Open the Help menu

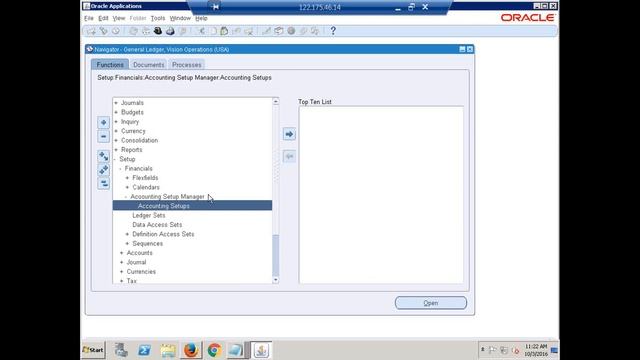[201, 18]
